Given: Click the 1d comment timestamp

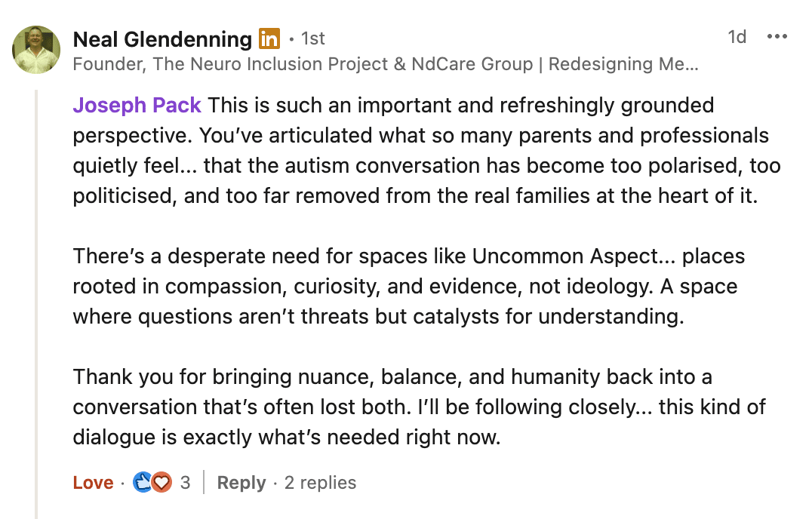Looking at the screenshot, I should (x=737, y=37).
